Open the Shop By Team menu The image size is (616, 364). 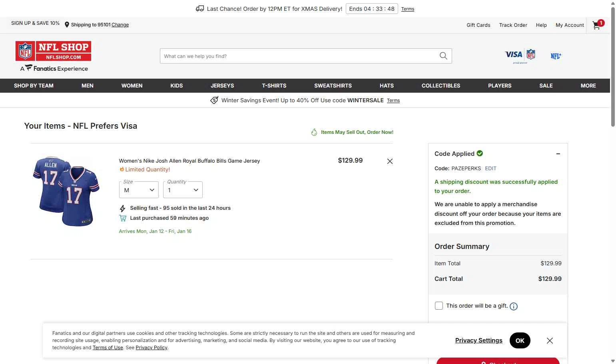click(x=34, y=86)
